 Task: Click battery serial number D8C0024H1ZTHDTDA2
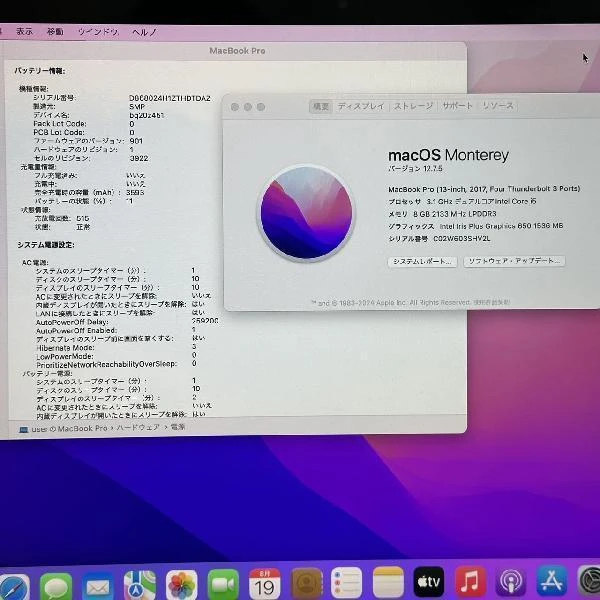click(x=170, y=98)
